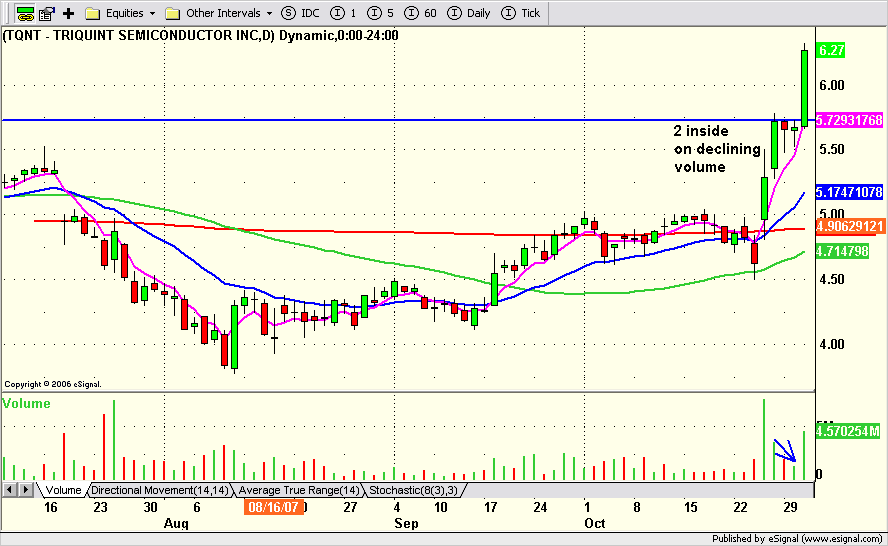This screenshot has height=546, width=888.
Task: Click the plus crosshair icon
Action: pos(69,13)
